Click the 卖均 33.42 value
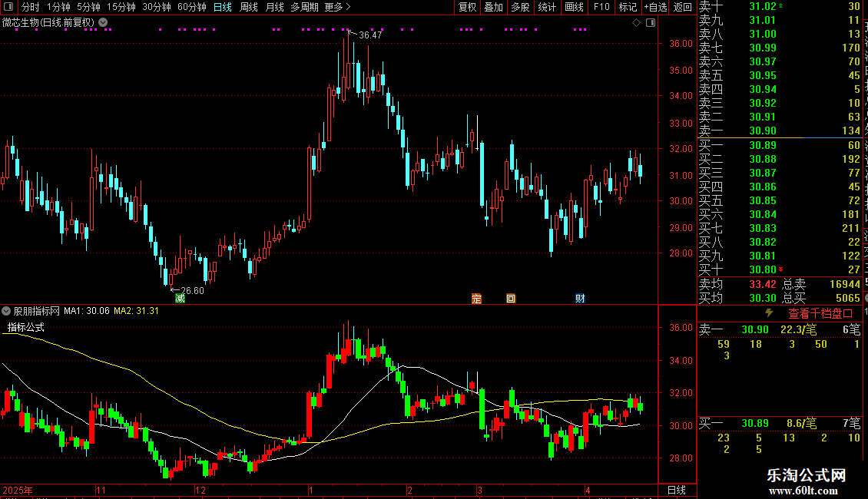 click(x=763, y=284)
